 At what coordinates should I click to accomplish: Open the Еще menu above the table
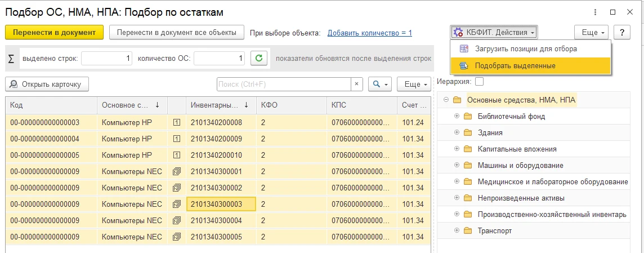click(x=414, y=85)
